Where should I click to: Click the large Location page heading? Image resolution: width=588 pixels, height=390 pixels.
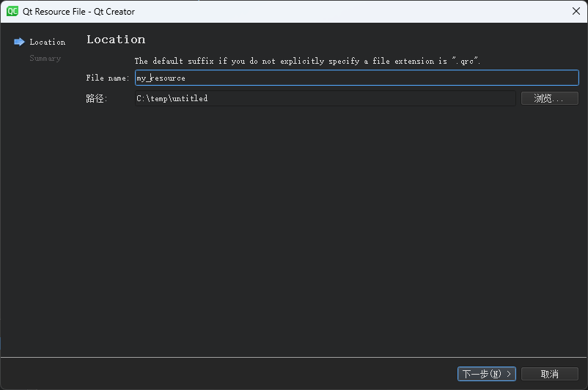(116, 40)
